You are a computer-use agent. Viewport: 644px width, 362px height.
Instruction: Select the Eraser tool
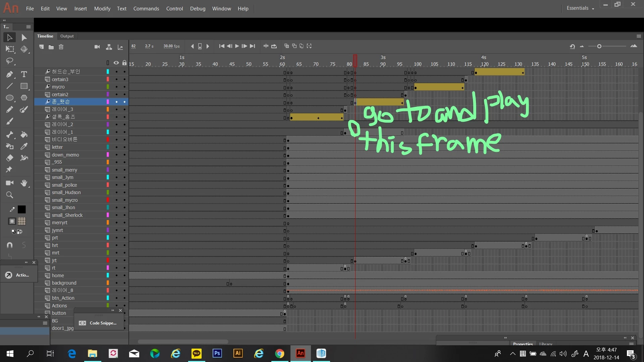coord(10,158)
